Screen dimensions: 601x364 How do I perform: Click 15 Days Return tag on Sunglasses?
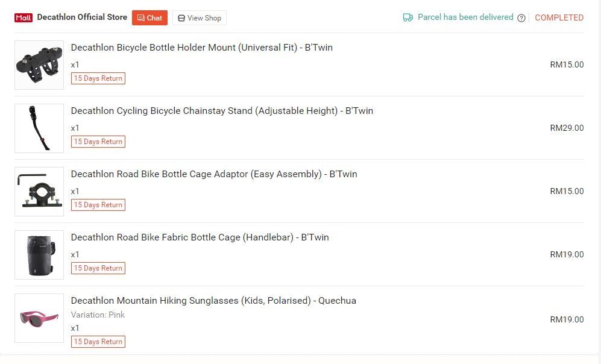click(98, 342)
